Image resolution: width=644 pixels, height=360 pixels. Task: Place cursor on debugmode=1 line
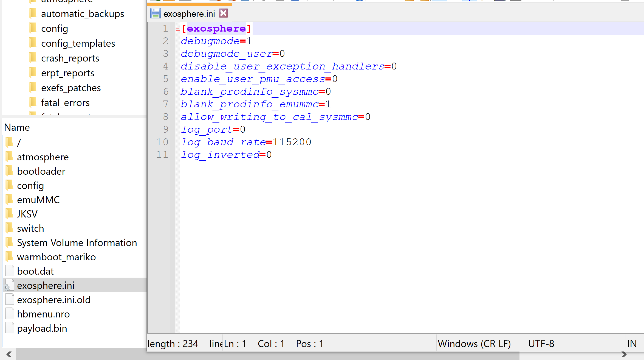[x=216, y=41]
